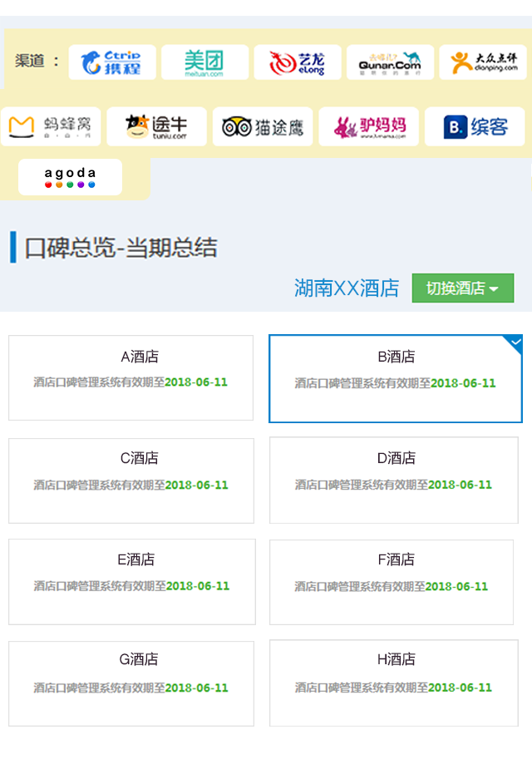Pick the 驴妈妈 channel logo

(369, 126)
